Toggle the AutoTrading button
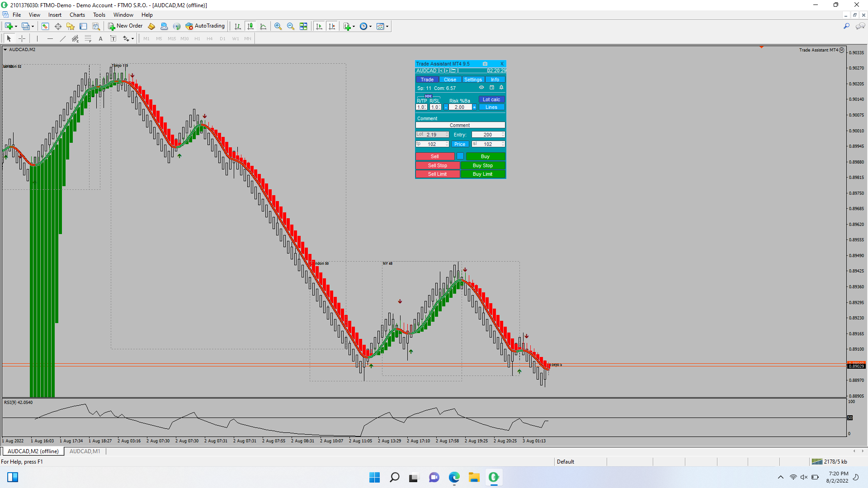Screen dimensions: 868x488 point(205,26)
